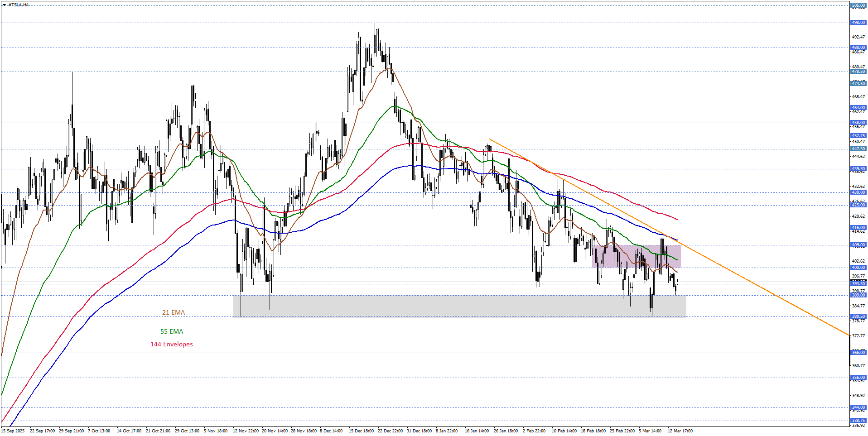Click the 15 Dec 18:00 time label
The height and width of the screenshot is (436, 868).
click(361, 431)
